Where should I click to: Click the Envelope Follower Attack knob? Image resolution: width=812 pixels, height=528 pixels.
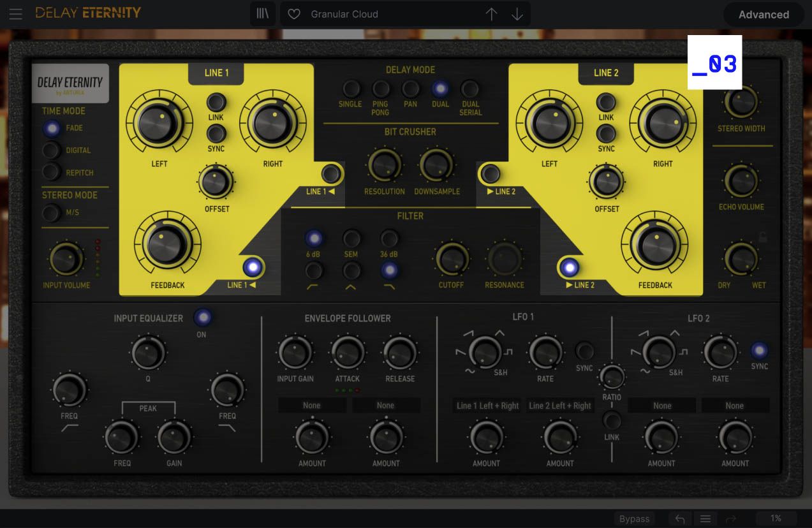(x=348, y=353)
